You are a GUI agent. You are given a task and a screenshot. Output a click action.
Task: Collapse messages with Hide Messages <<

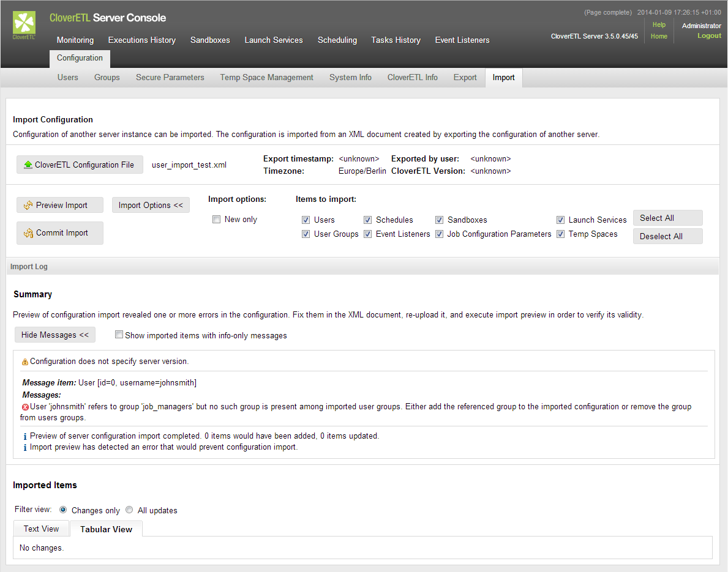pyautogui.click(x=54, y=335)
